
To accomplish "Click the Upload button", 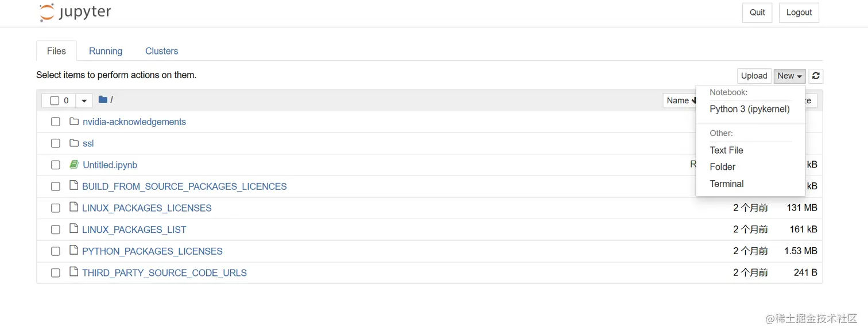I will [754, 76].
